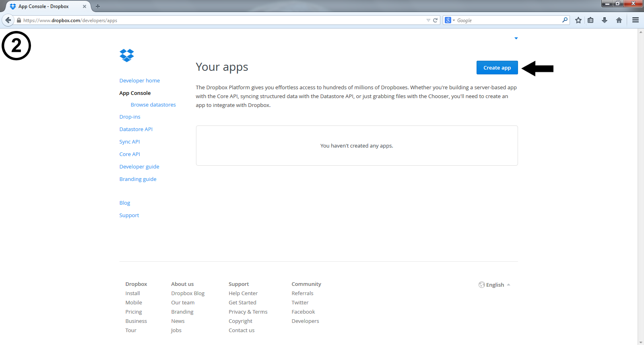Expand the URL history dropdown arrow

click(428, 20)
